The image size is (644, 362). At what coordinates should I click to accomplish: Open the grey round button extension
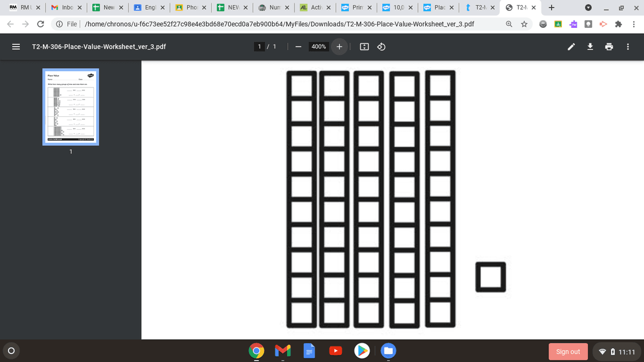544,24
